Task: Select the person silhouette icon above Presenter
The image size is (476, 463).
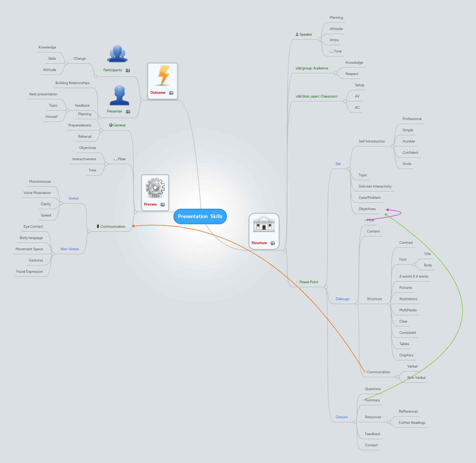Action: [x=119, y=96]
